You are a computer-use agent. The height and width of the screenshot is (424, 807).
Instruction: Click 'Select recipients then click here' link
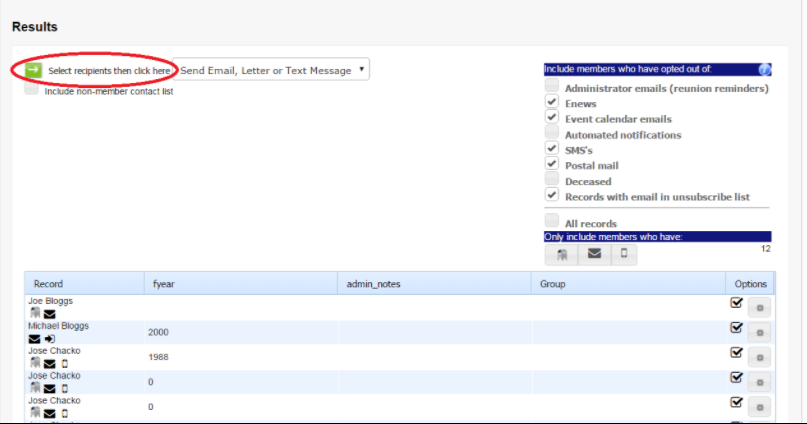[x=109, y=71]
